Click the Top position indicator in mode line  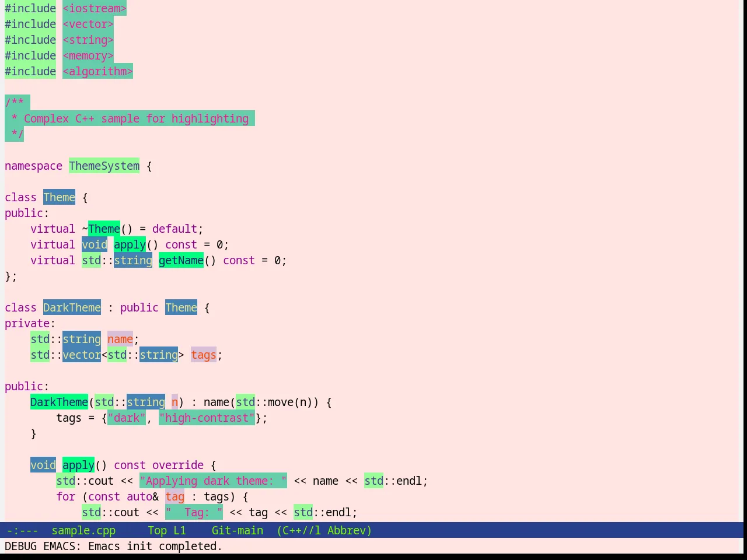(158, 530)
